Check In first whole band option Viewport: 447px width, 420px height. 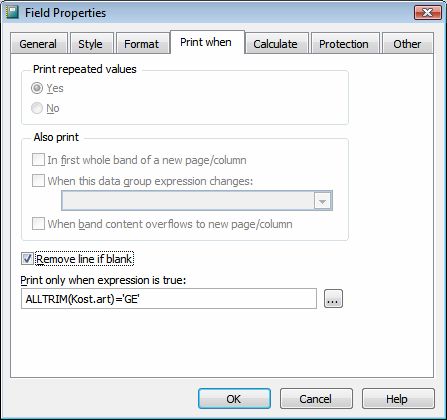[x=38, y=160]
